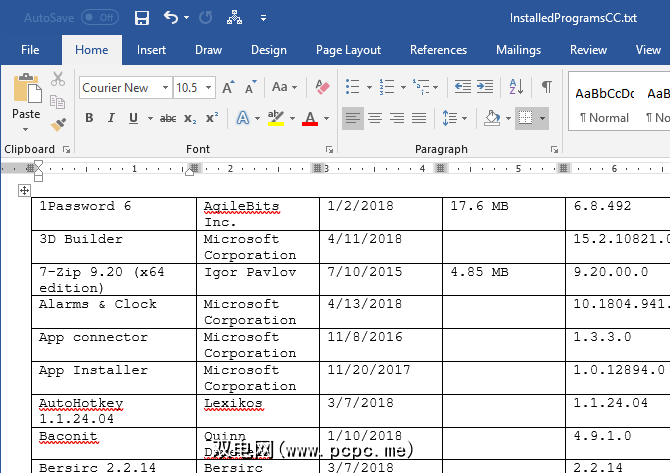Apply Text Effects outlined A
This screenshot has width=670, height=473.
242,118
